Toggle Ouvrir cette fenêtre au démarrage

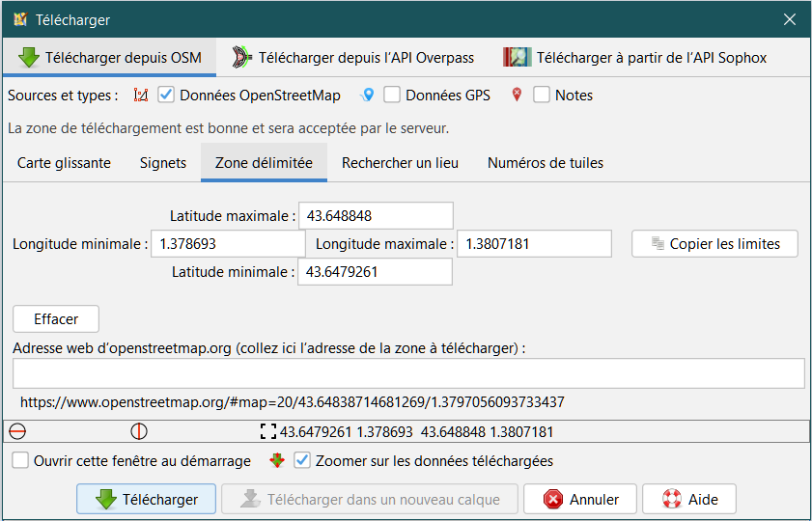pyautogui.click(x=20, y=461)
